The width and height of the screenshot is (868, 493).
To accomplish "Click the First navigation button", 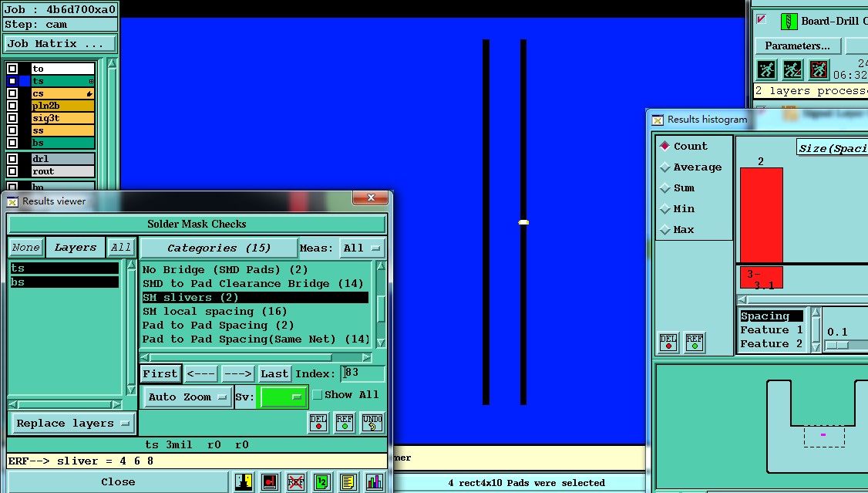I will (x=160, y=374).
